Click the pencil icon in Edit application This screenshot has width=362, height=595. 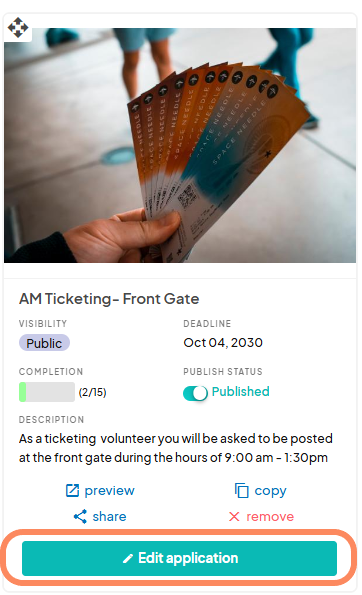(x=128, y=559)
